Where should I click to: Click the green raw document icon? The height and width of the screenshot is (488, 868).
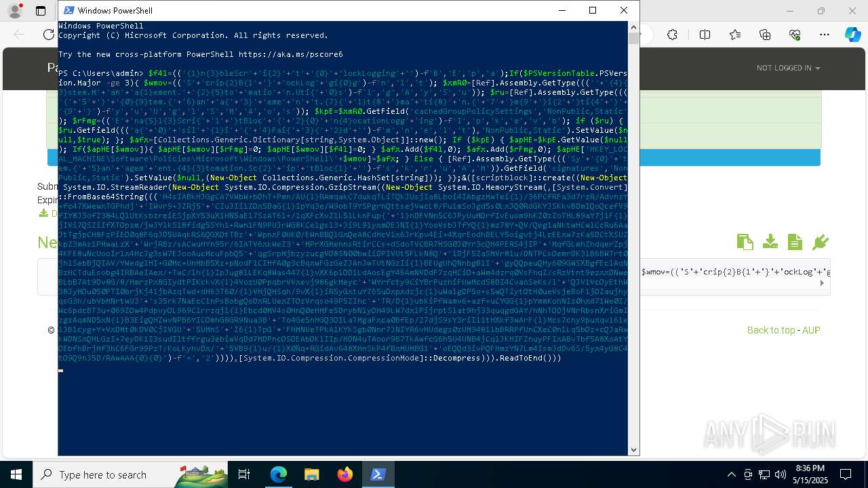[x=795, y=242]
